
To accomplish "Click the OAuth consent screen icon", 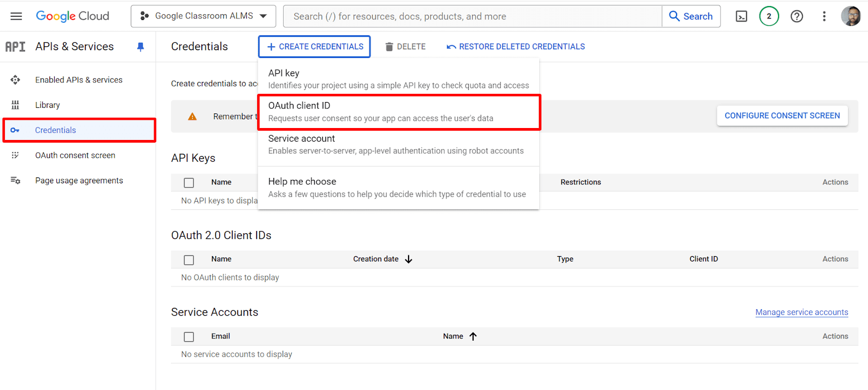I will (15, 155).
